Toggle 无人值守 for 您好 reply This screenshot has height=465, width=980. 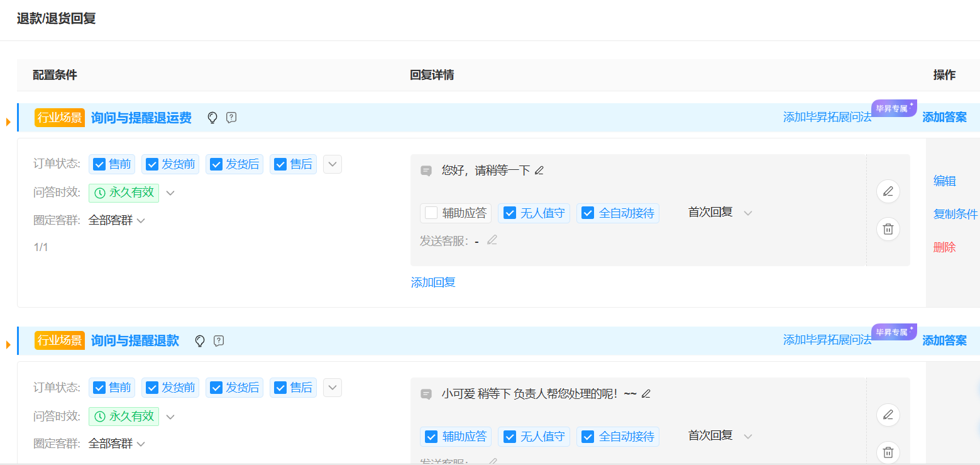pyautogui.click(x=510, y=213)
